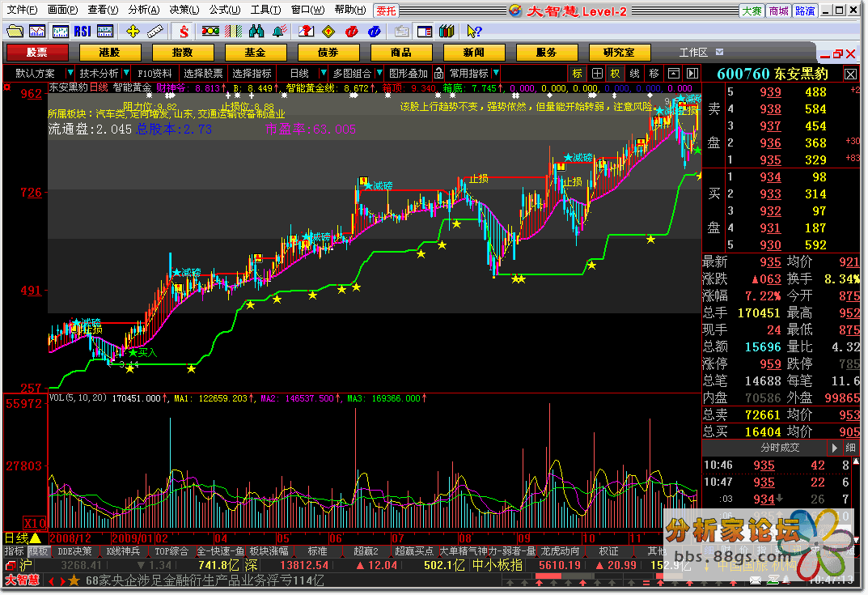Screen dimensions: 868x595
Task: Click the RSI indicator icon
Action: pos(83,31)
